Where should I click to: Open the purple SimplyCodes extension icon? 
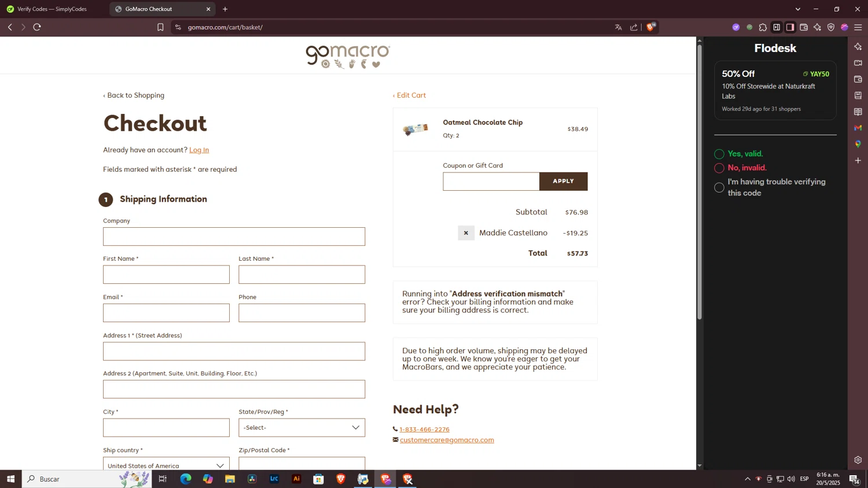point(735,27)
